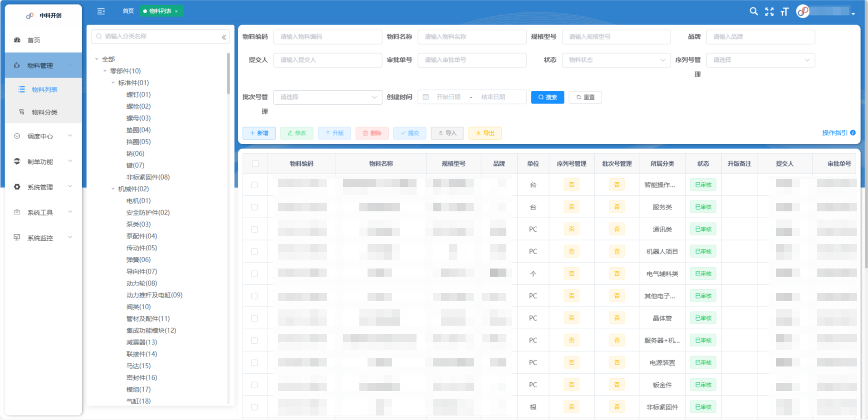This screenshot has height=420, width=868.
Task: Select all rows with header checkbox
Action: [x=255, y=164]
